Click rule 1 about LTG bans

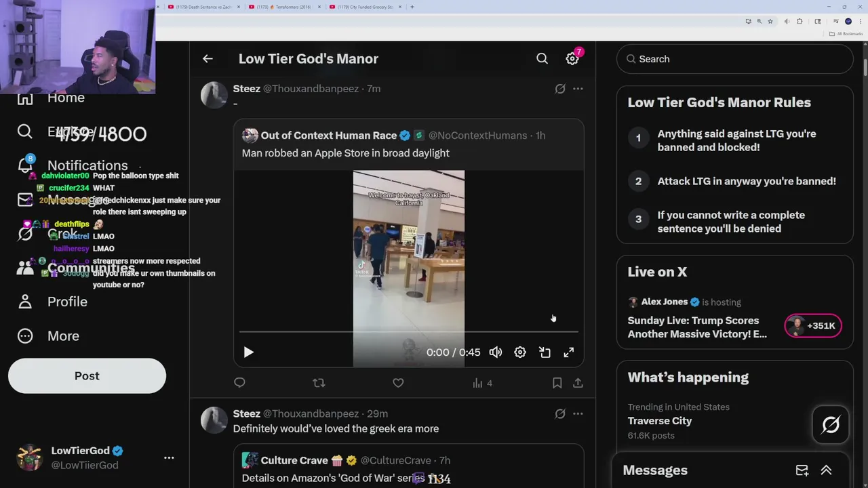(735, 140)
